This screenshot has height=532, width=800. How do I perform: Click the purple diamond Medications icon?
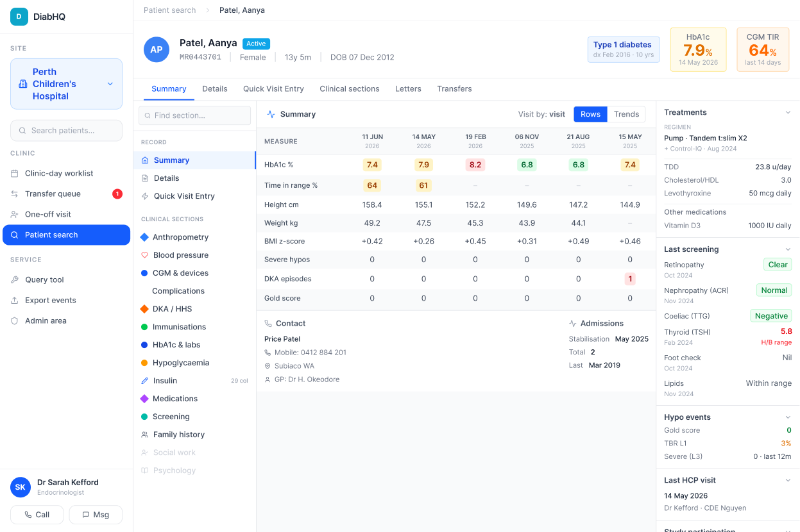coord(144,399)
